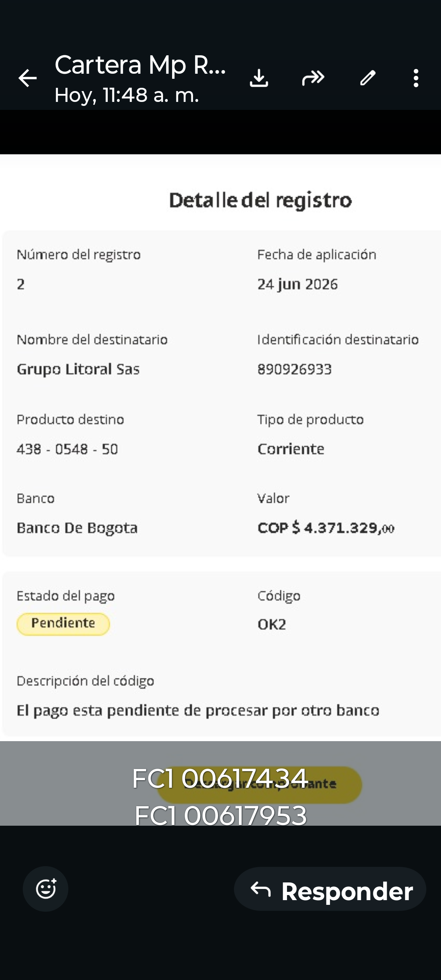Image resolution: width=441 pixels, height=980 pixels.
Task: Tap the account number 438 - 0548 - 50
Action: pyautogui.click(x=67, y=449)
